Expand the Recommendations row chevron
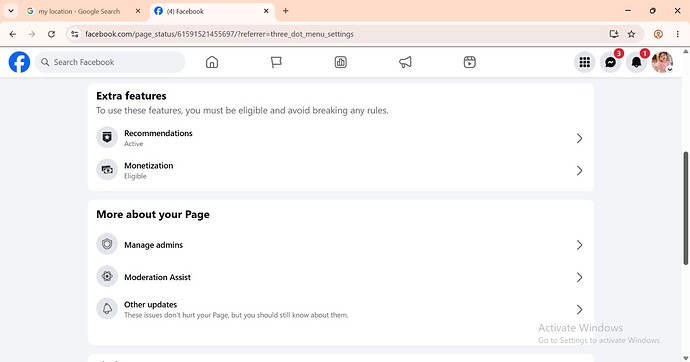The height and width of the screenshot is (362, 690). click(580, 138)
